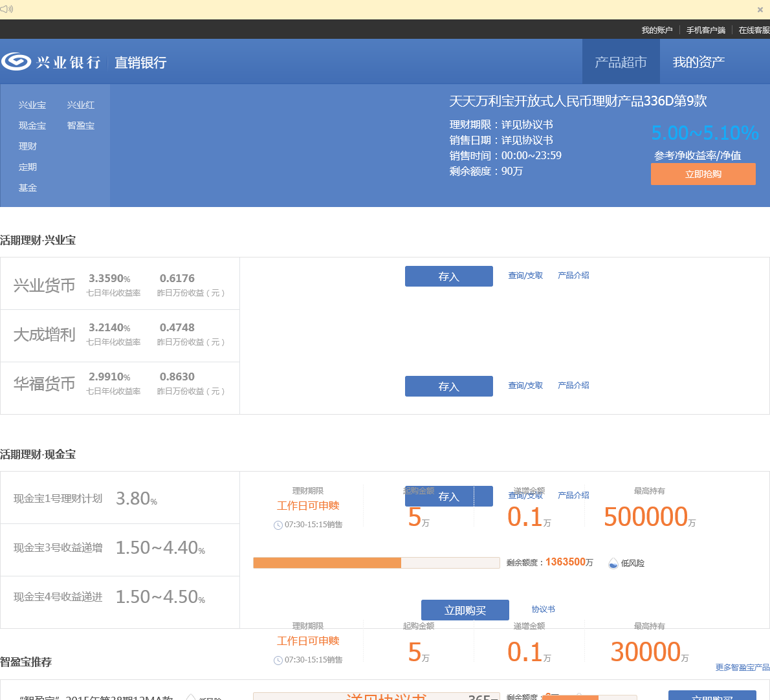The height and width of the screenshot is (700, 770).
Task: Select 兴业宝 in side menu
Action: pyautogui.click(x=32, y=105)
